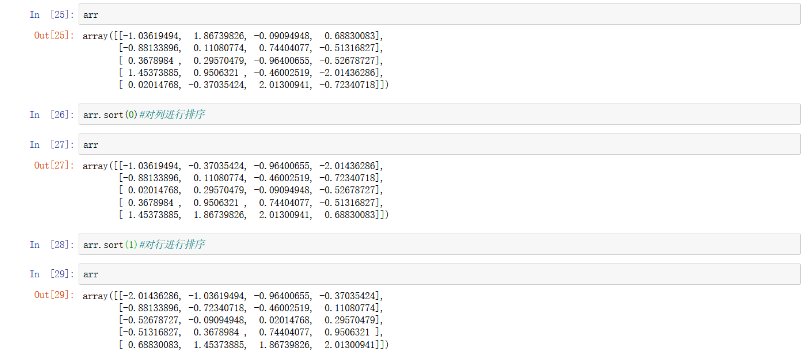The height and width of the screenshot is (360, 805).
Task: Click the In [27] arr input cell
Action: coord(439,144)
